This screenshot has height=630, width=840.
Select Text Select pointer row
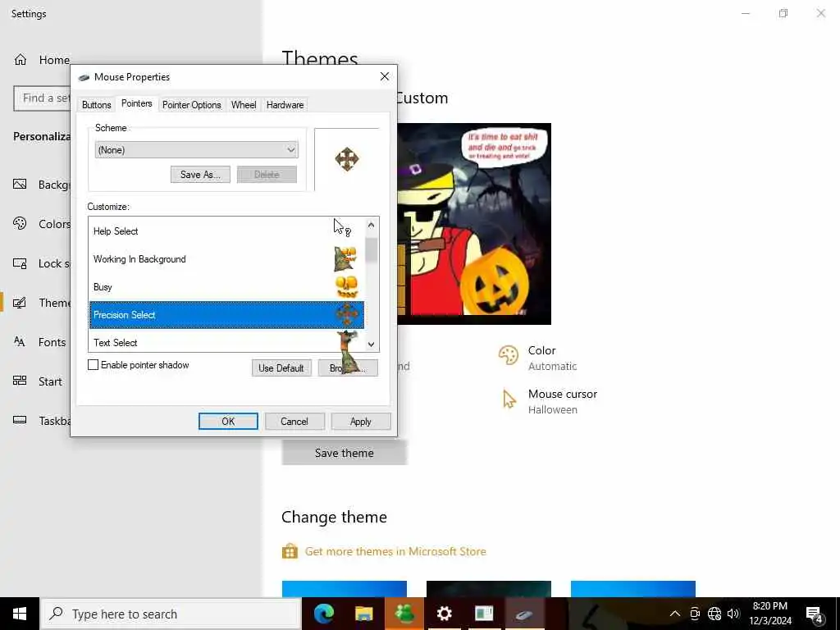click(x=226, y=342)
